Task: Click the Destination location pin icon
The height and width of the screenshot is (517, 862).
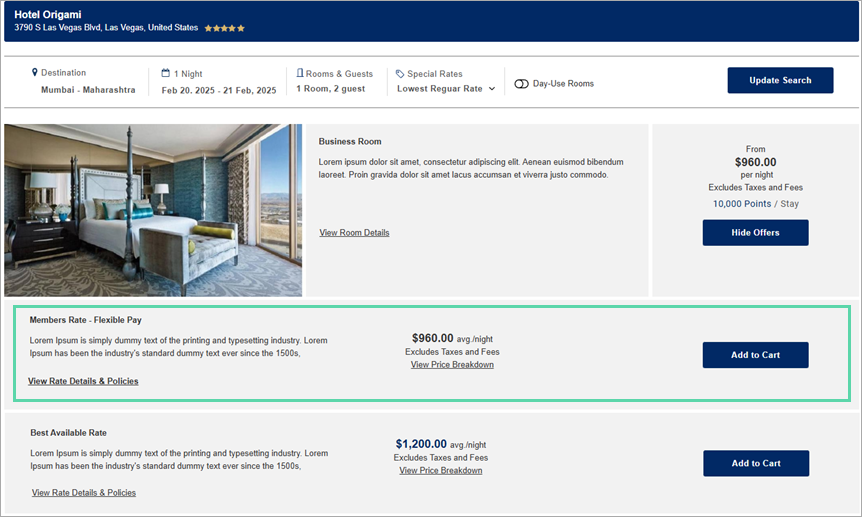Action: (x=35, y=72)
